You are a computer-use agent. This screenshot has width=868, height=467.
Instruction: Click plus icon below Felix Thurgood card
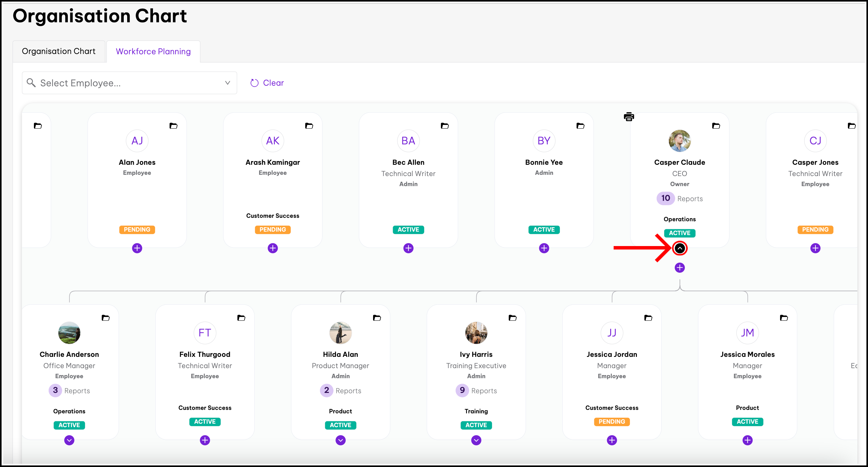(205, 440)
